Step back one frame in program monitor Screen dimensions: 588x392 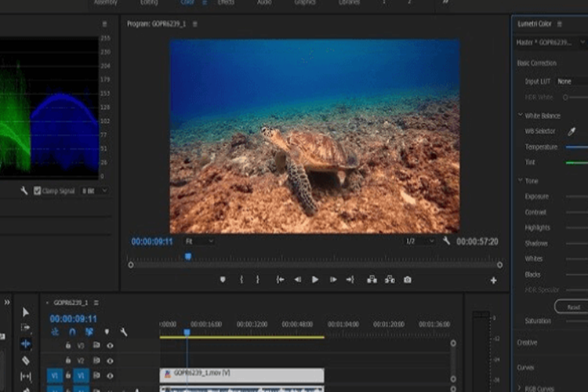pyautogui.click(x=298, y=280)
